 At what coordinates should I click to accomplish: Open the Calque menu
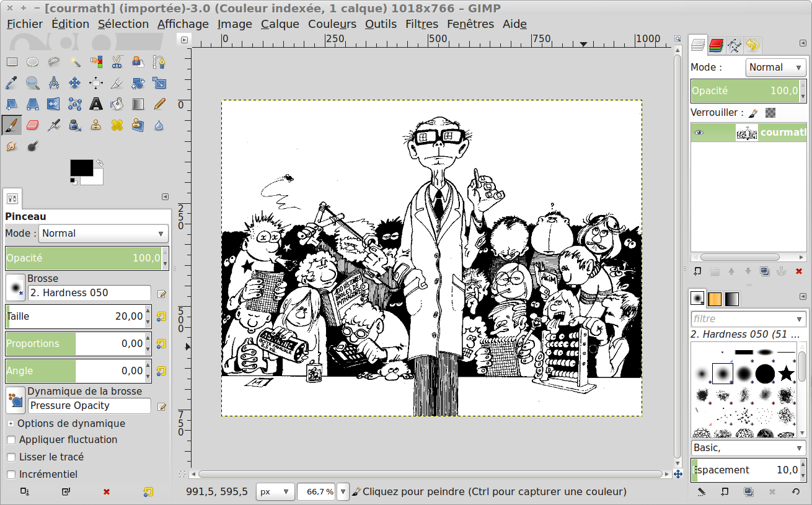(x=280, y=24)
